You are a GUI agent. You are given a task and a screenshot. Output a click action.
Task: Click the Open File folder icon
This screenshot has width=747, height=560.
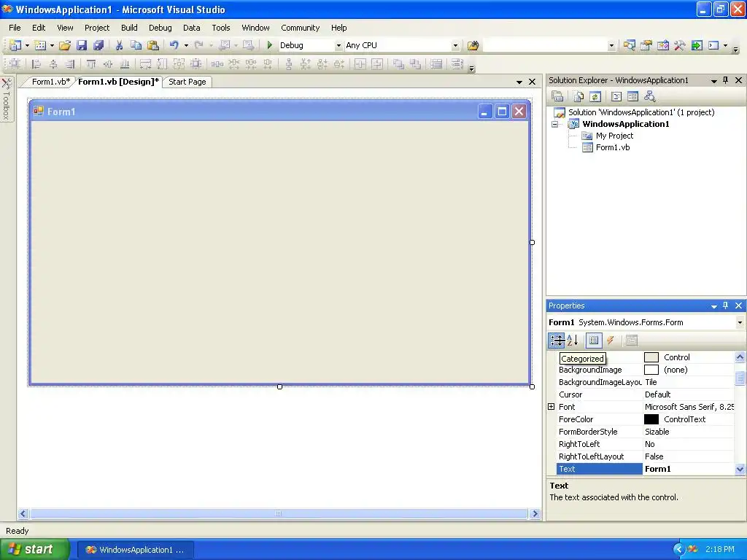pyautogui.click(x=65, y=45)
